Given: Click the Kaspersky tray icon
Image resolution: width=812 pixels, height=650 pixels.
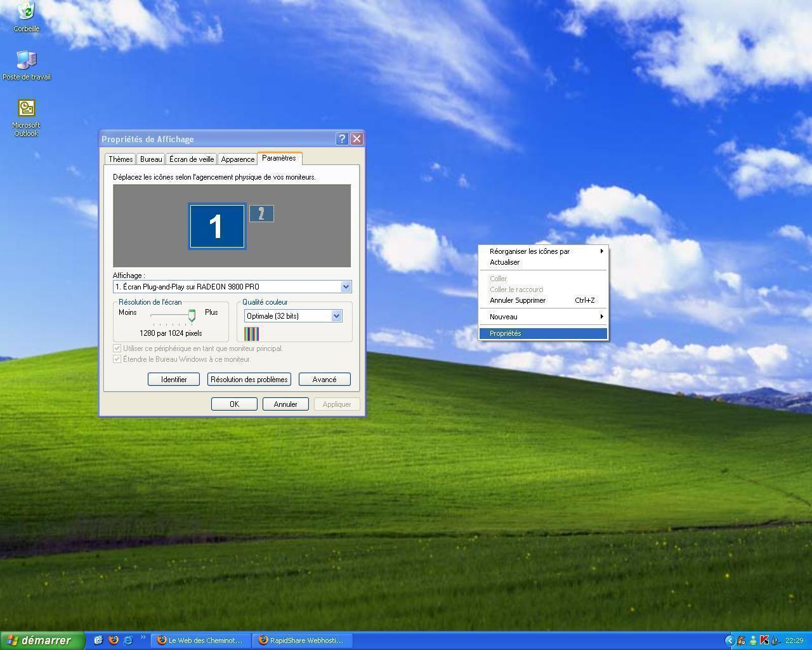Looking at the screenshot, I should click(x=764, y=640).
